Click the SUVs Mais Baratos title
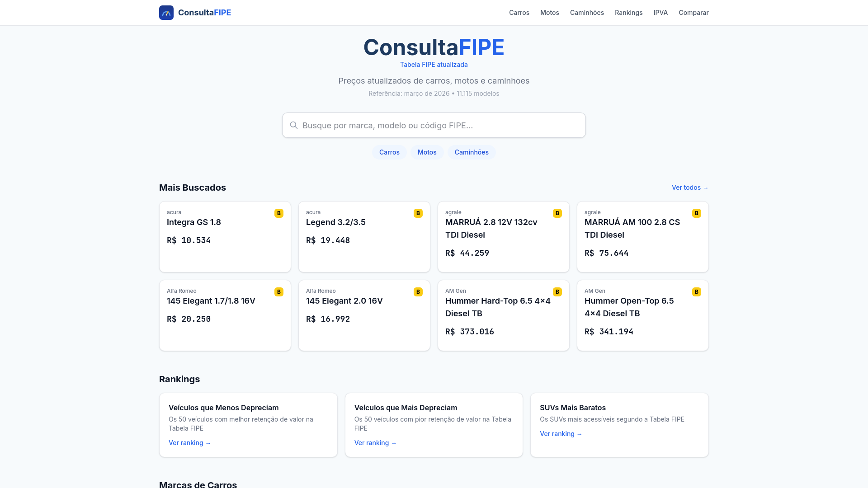This screenshot has width=868, height=488. [x=573, y=408]
